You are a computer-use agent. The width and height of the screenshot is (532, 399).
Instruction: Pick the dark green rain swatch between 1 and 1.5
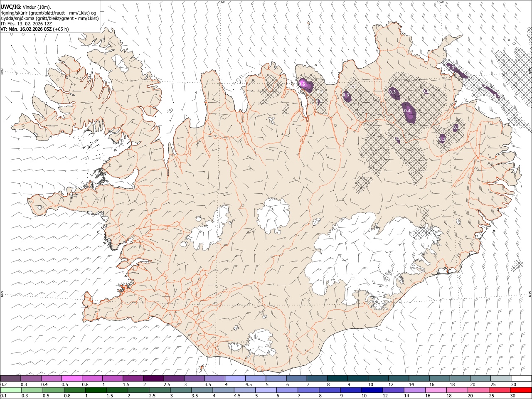(96, 390)
